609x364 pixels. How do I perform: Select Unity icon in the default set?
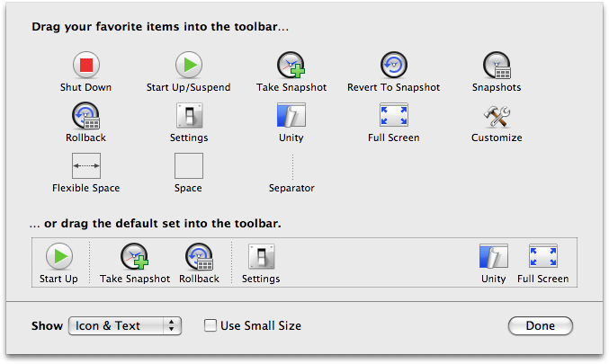tap(493, 256)
